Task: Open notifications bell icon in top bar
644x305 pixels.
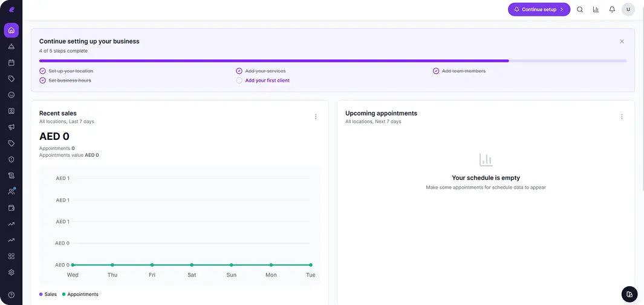Action: [612, 10]
